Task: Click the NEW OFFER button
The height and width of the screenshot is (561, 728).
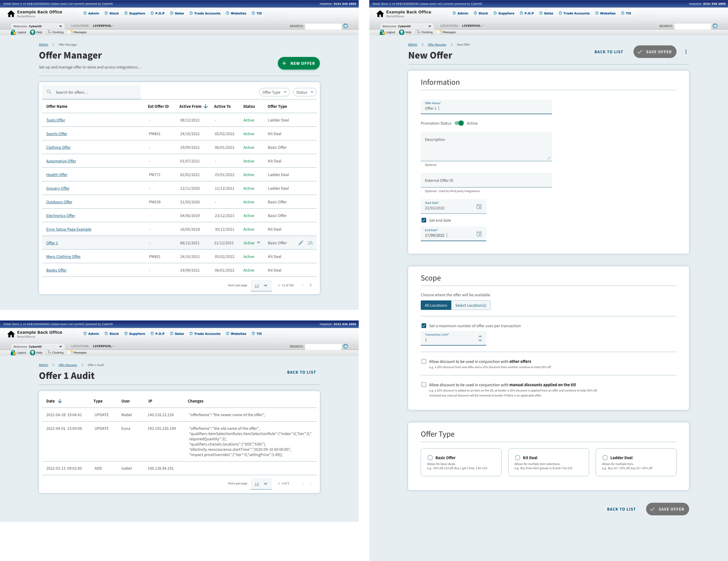Action: (299, 63)
